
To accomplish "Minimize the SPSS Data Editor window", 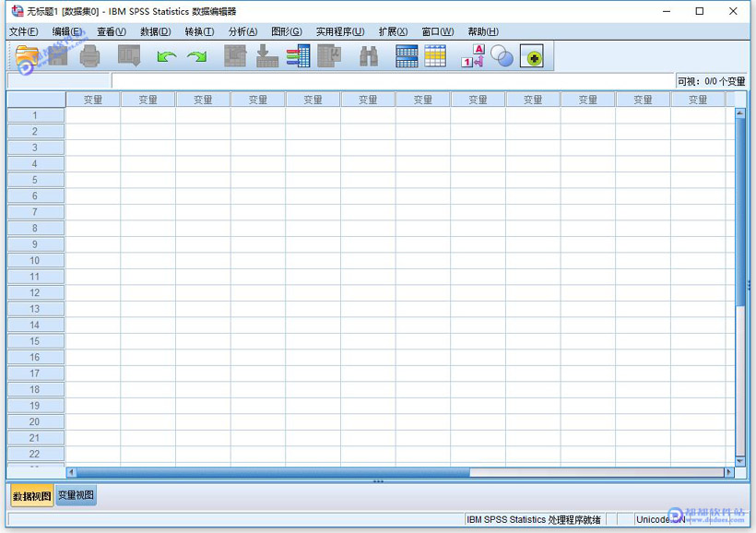I will tap(667, 11).
